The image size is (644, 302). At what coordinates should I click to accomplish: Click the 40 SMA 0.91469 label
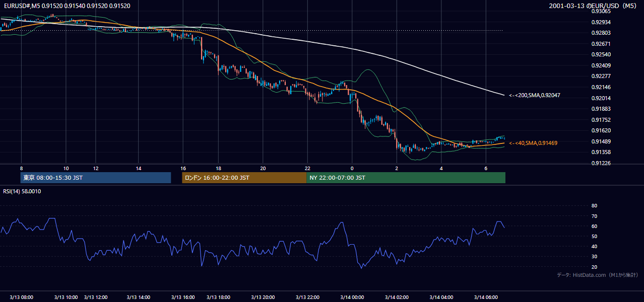533,143
